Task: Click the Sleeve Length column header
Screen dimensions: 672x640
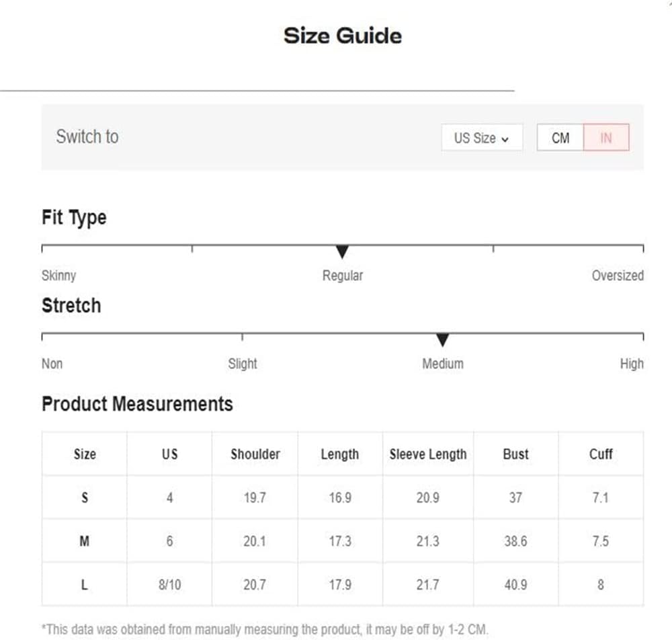Action: tap(428, 454)
